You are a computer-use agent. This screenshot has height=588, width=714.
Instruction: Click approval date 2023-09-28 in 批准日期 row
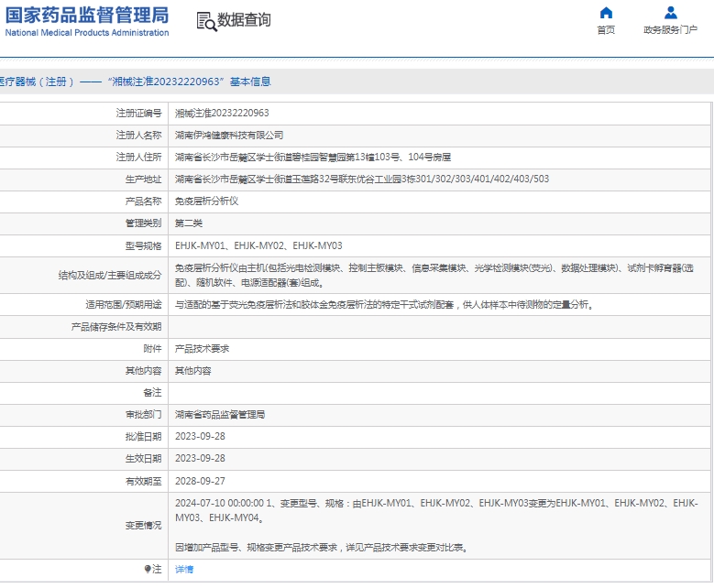point(201,437)
